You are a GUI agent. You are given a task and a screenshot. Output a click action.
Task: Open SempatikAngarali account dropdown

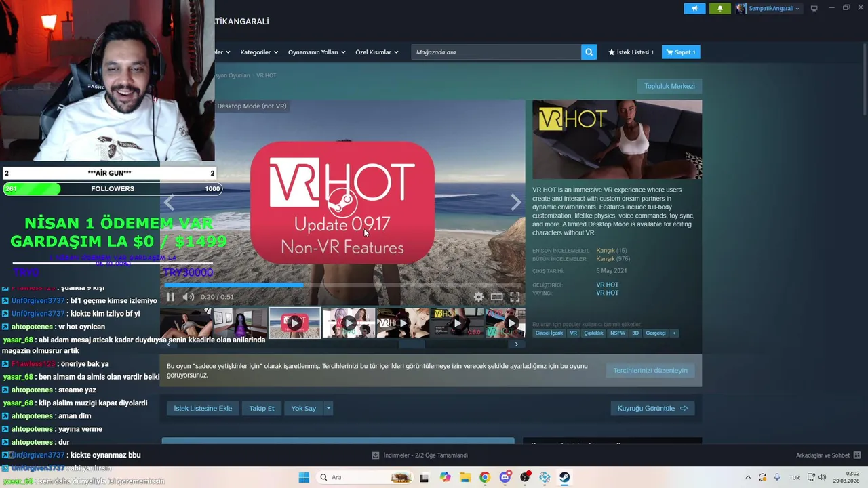tap(768, 8)
